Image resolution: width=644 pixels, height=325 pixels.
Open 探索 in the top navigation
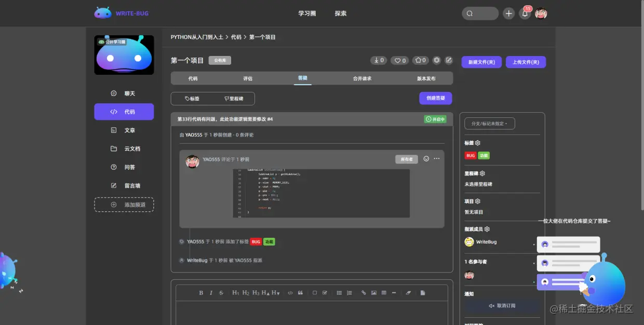point(341,13)
